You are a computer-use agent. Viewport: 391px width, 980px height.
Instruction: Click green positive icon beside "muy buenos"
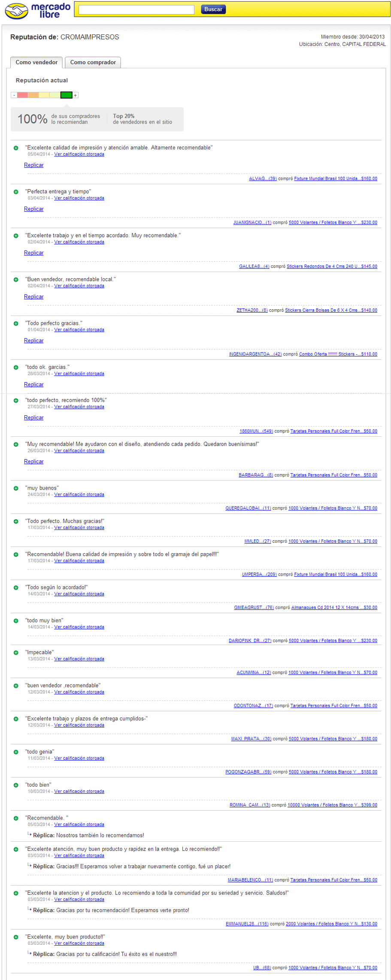point(16,488)
